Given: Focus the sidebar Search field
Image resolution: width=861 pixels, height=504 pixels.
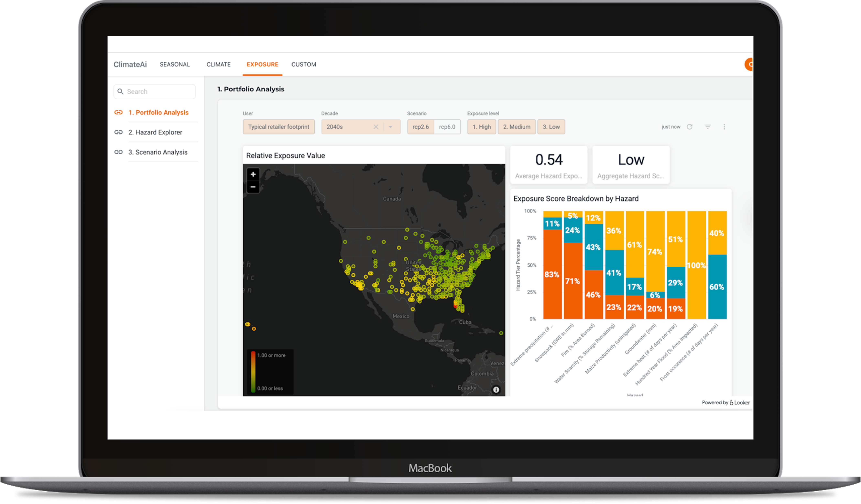Looking at the screenshot, I should 154,91.
